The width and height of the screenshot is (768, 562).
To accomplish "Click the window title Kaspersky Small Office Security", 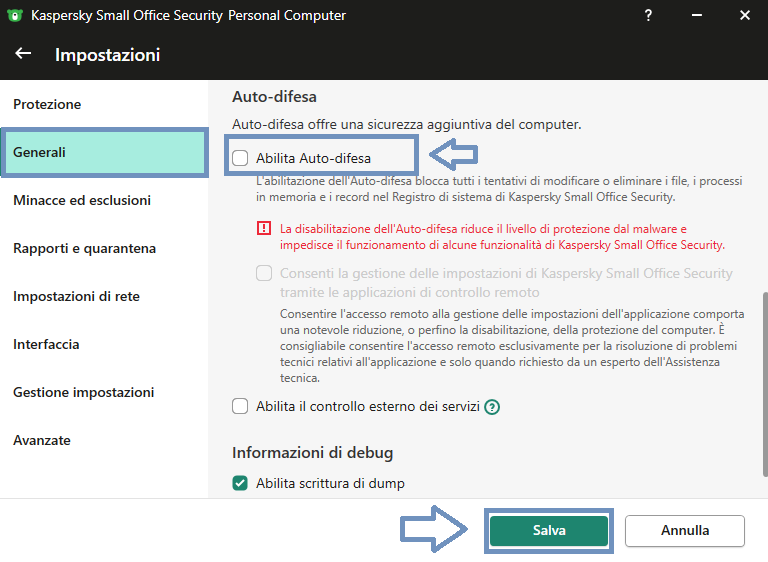I will tap(188, 15).
